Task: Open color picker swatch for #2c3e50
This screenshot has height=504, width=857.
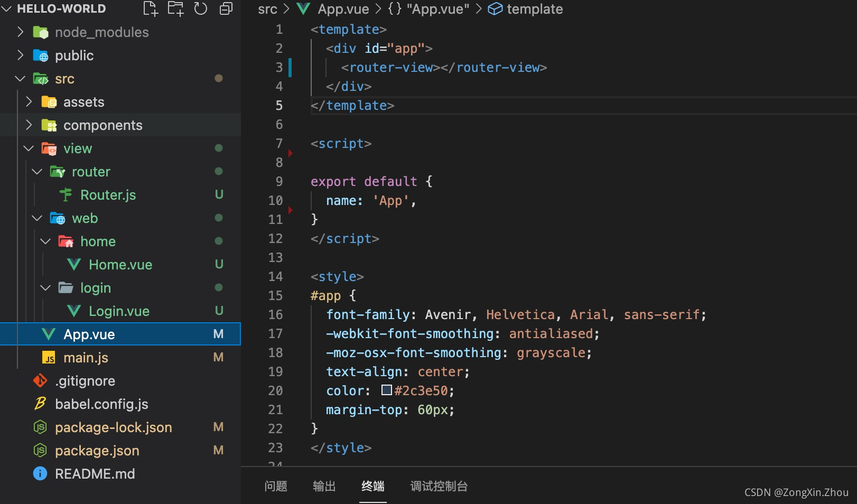Action: point(387,390)
